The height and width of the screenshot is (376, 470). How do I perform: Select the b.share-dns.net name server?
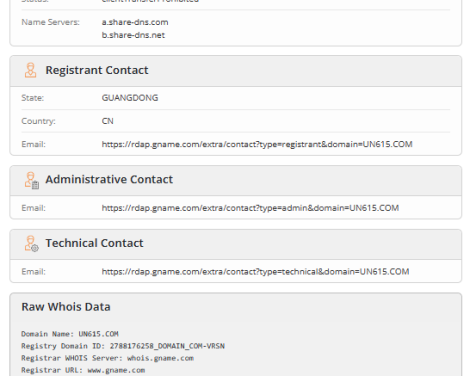pyautogui.click(x=133, y=35)
